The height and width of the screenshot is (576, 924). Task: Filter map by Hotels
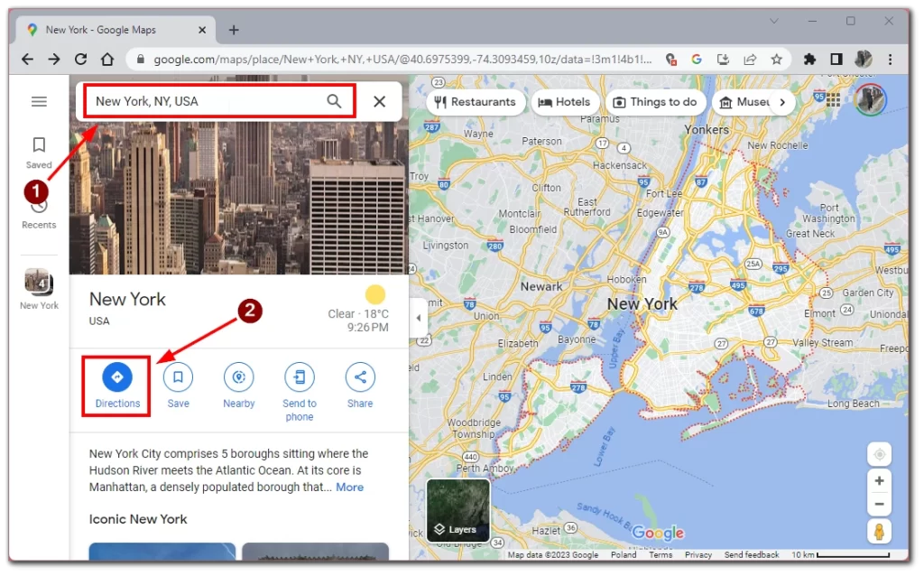(564, 102)
